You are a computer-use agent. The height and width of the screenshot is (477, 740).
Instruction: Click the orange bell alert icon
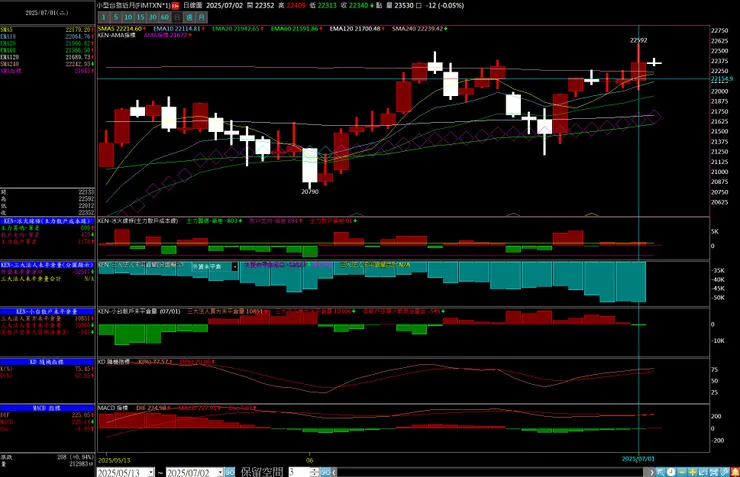tap(735, 471)
